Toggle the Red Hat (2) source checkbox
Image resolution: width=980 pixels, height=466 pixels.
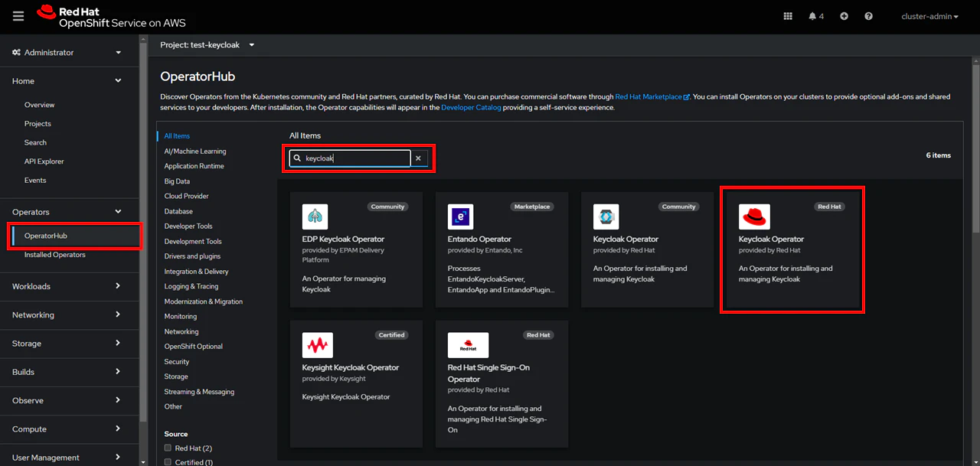(x=168, y=448)
